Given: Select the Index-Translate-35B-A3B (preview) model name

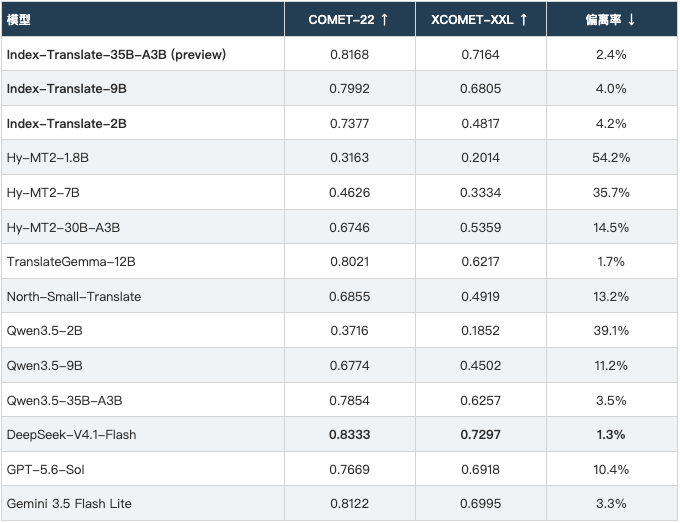Looking at the screenshot, I should coord(116,55).
